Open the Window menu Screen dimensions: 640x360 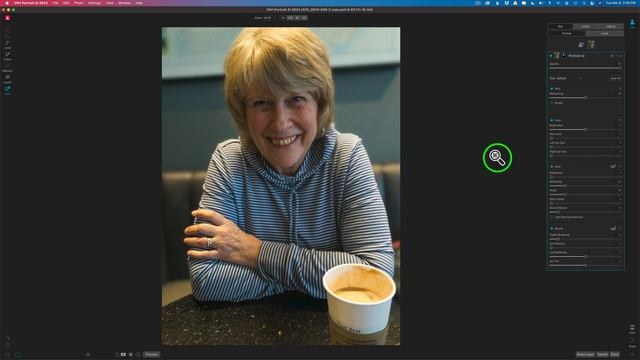point(124,3)
